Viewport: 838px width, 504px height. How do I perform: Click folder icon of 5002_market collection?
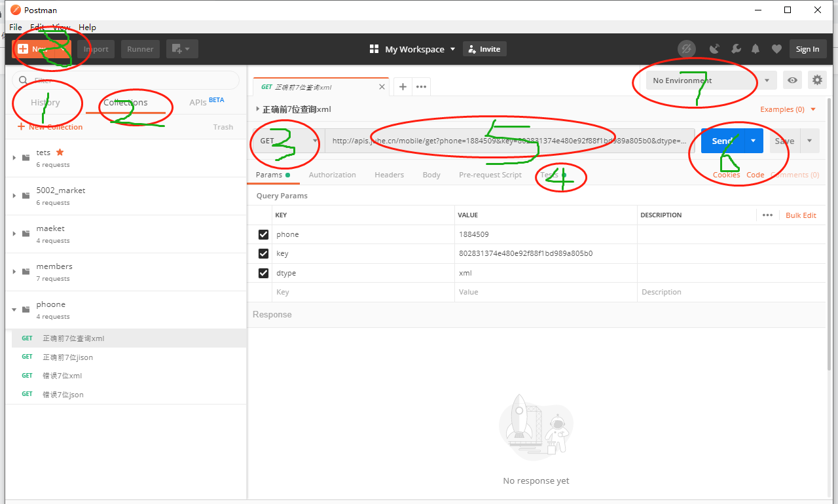click(26, 196)
